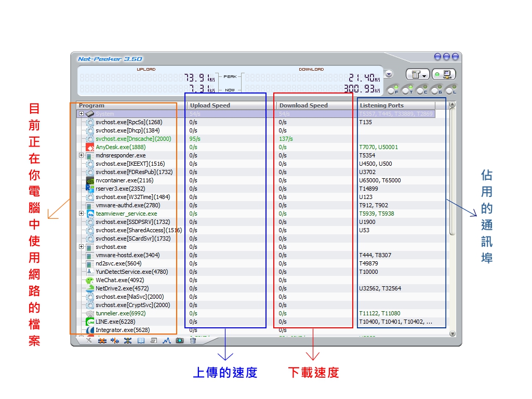Sort by Listening Ports column header

click(x=396, y=105)
